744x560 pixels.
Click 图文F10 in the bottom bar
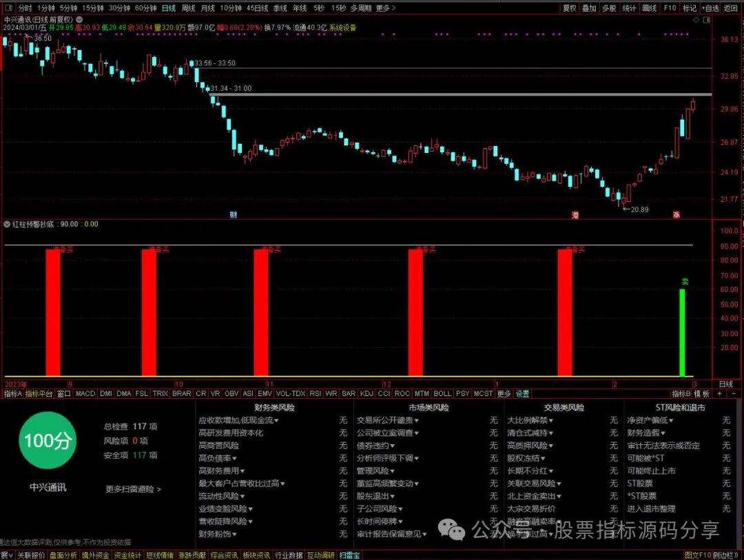[x=698, y=555]
